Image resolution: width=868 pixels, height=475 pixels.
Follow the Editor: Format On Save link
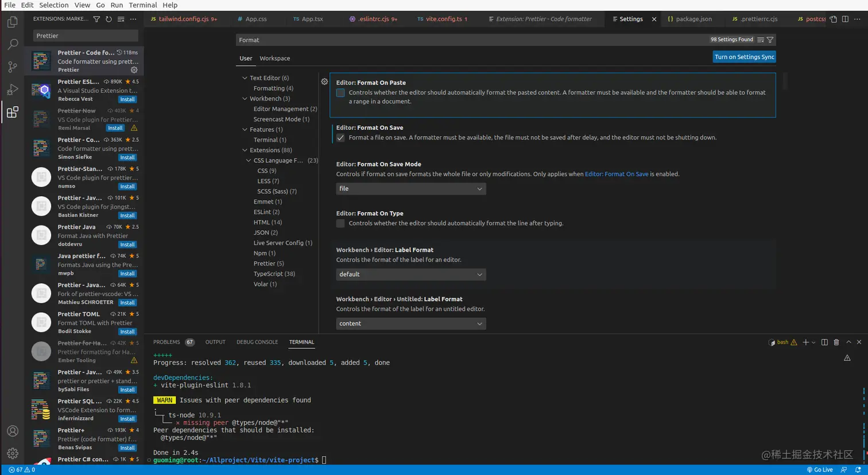(x=617, y=174)
